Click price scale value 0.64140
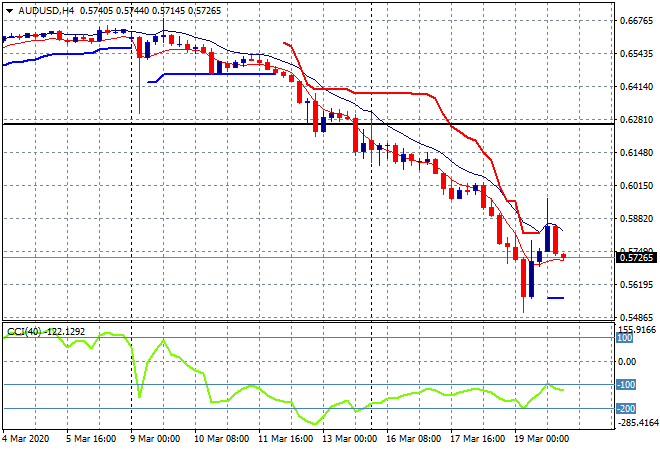This screenshot has height=450, width=660. click(x=636, y=87)
